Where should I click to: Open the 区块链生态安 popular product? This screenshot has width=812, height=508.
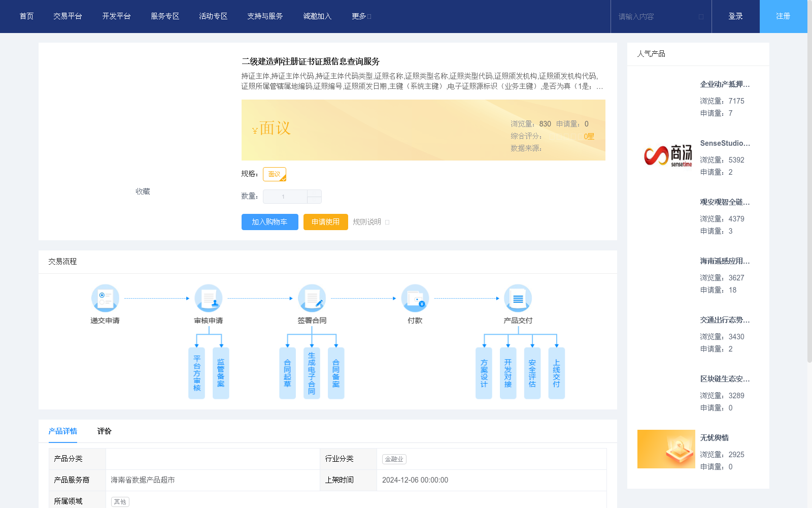tap(725, 379)
